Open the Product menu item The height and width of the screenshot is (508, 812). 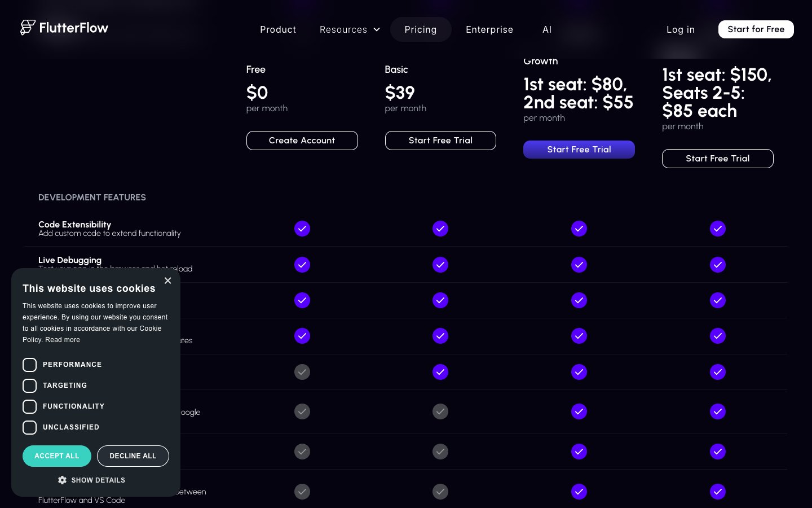coord(278,29)
